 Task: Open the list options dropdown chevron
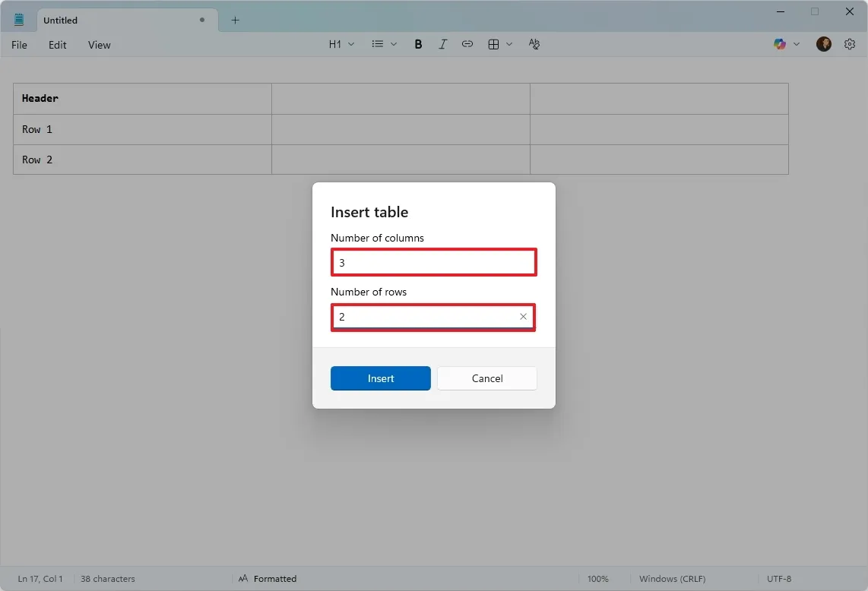[394, 44]
